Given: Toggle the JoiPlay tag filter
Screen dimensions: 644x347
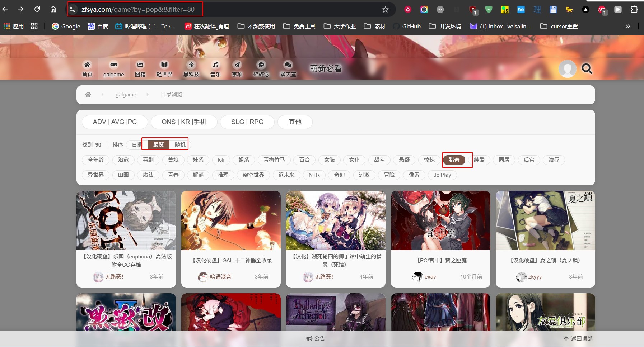Looking at the screenshot, I should [442, 175].
